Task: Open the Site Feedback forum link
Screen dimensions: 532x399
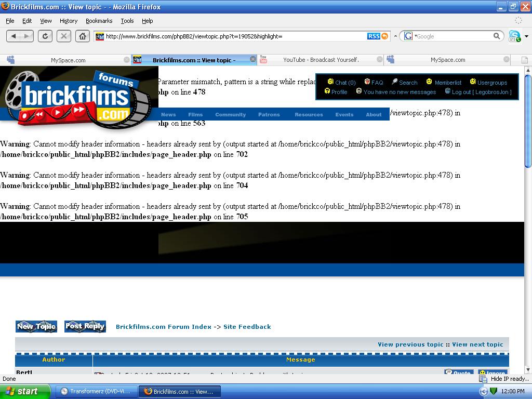Action: point(247,327)
